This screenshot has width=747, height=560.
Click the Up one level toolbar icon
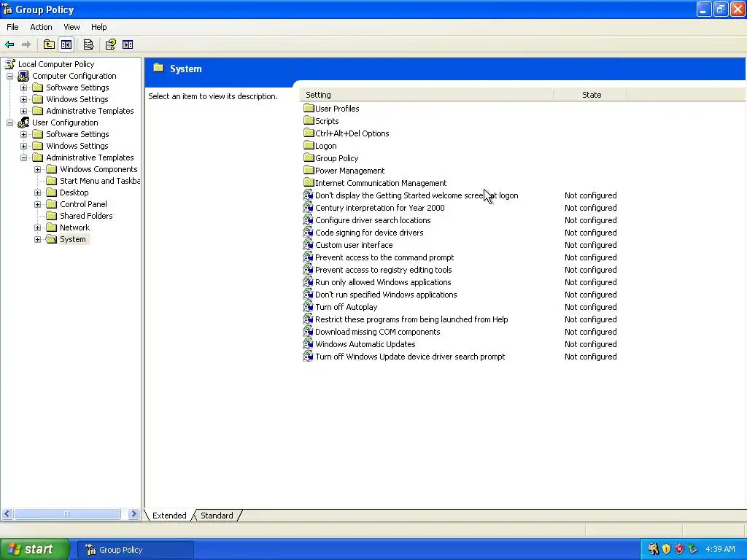49,44
